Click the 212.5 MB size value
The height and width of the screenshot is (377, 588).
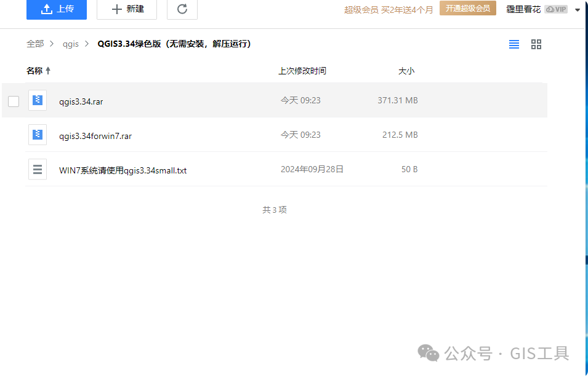coord(400,135)
